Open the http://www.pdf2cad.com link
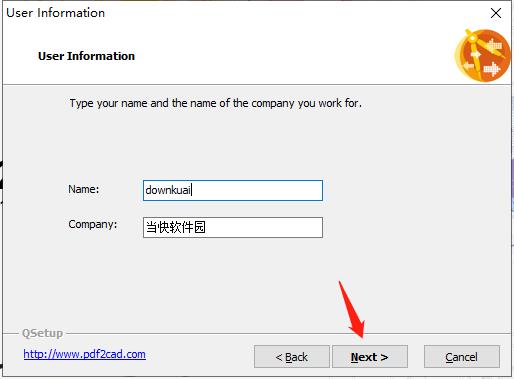This screenshot has width=514, height=379. [x=84, y=354]
